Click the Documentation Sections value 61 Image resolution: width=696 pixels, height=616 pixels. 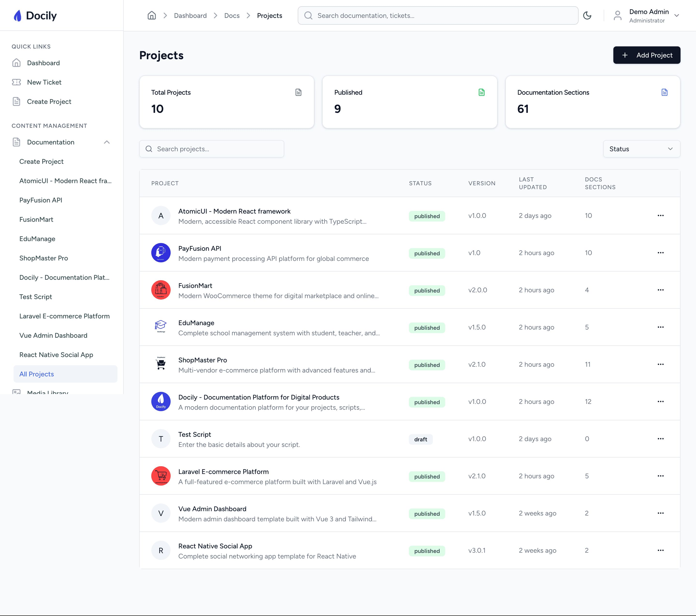[523, 109]
